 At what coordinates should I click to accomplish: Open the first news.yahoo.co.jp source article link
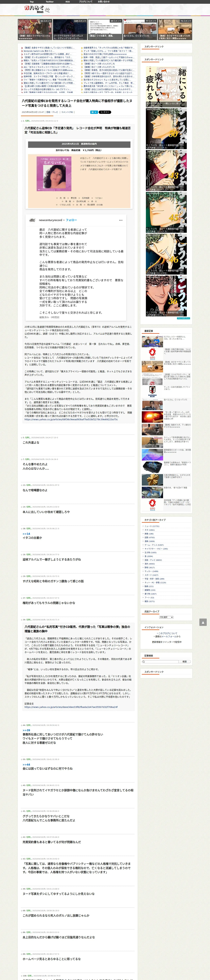[71, 419]
